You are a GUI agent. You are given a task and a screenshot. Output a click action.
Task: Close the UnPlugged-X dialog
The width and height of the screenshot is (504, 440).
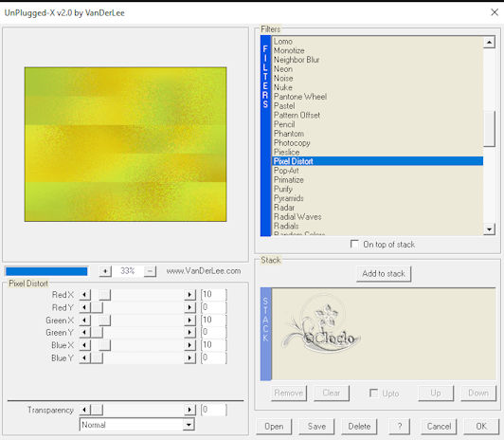[495, 12]
